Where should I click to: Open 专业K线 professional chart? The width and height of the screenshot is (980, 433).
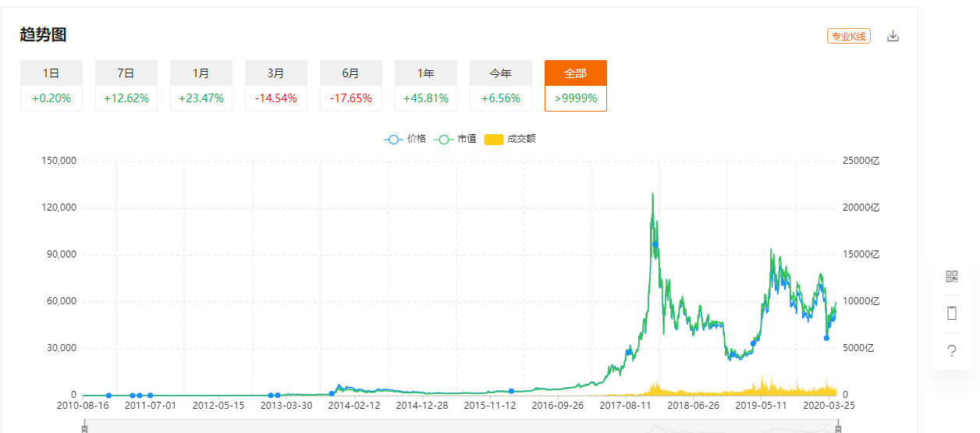(x=849, y=36)
